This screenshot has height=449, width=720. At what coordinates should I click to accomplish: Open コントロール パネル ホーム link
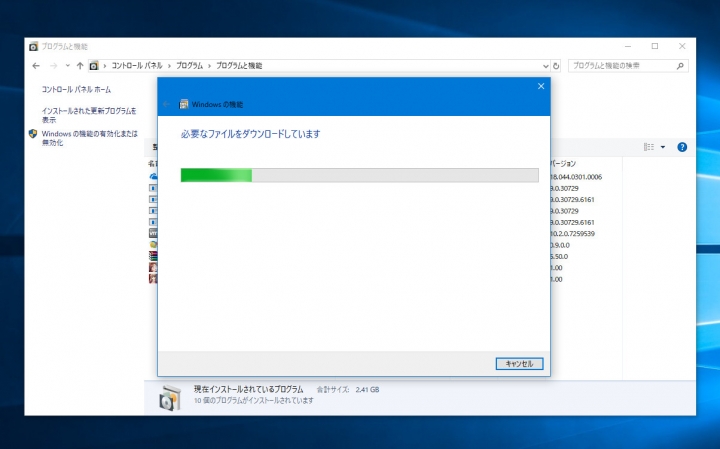tap(76, 90)
